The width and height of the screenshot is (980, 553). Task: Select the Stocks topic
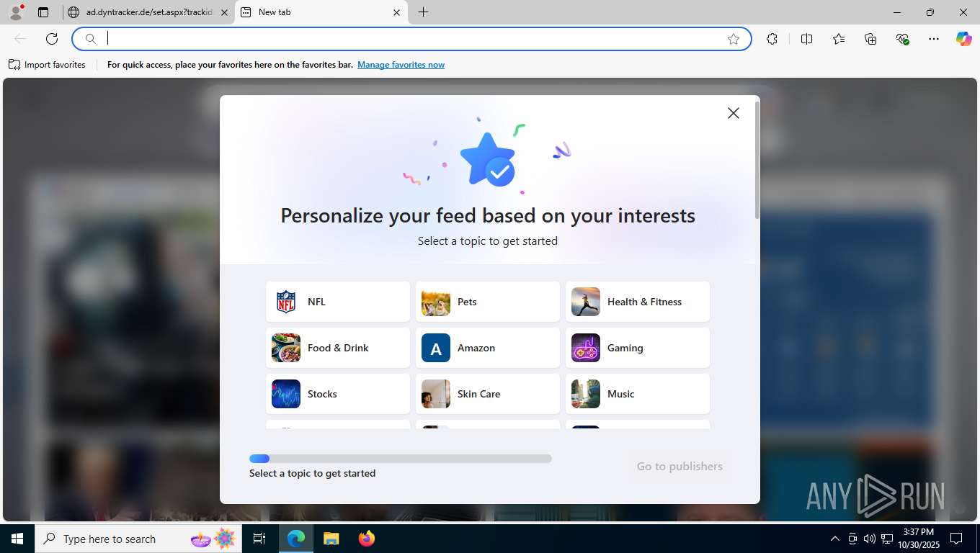(x=338, y=394)
